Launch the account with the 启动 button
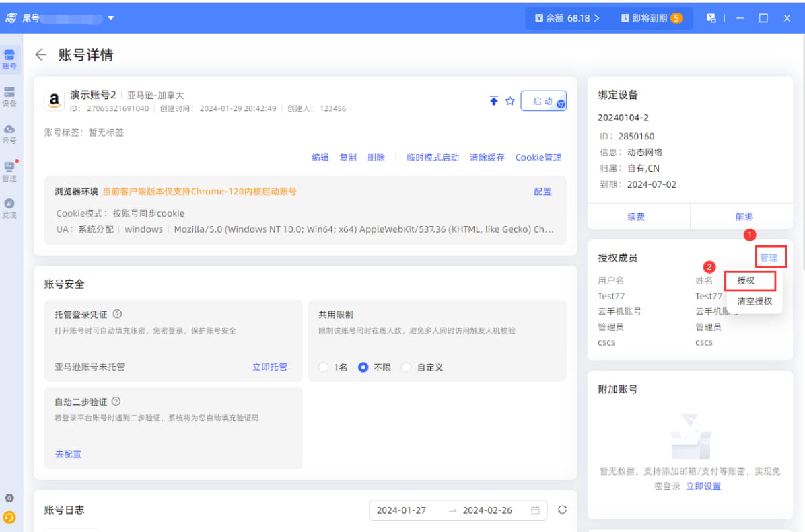Viewport: 805px width, 532px height. point(544,100)
